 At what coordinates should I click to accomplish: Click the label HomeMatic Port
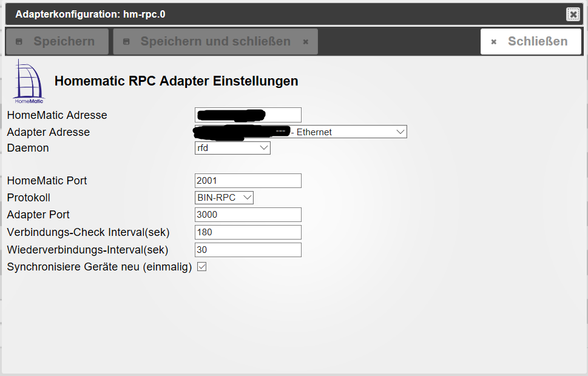[47, 181]
